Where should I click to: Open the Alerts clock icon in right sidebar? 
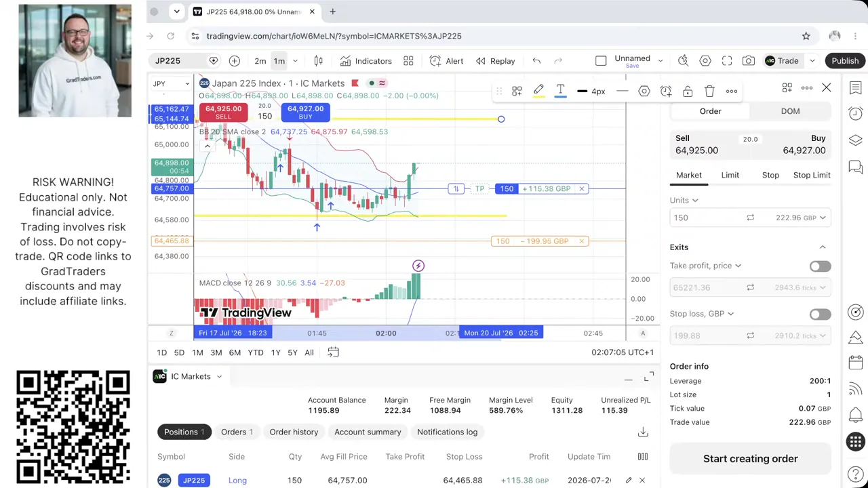(855, 113)
